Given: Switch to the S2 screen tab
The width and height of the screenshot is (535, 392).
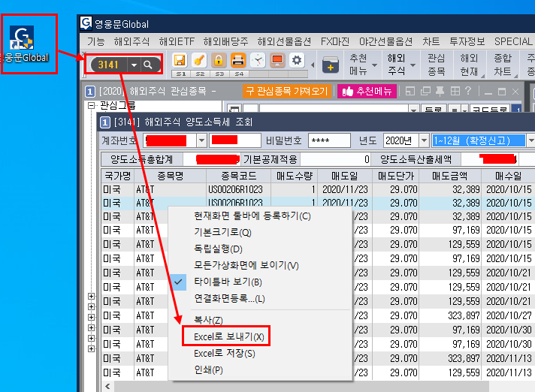Looking at the screenshot, I should pos(201,74).
